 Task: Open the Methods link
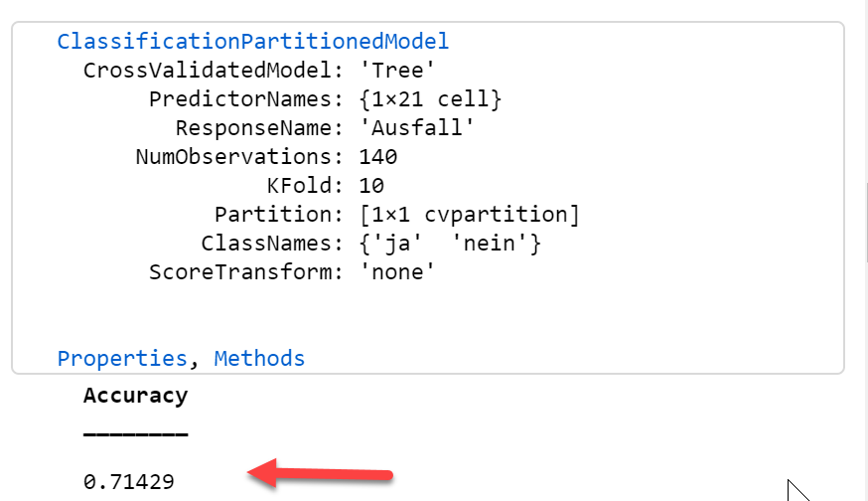pyautogui.click(x=259, y=359)
